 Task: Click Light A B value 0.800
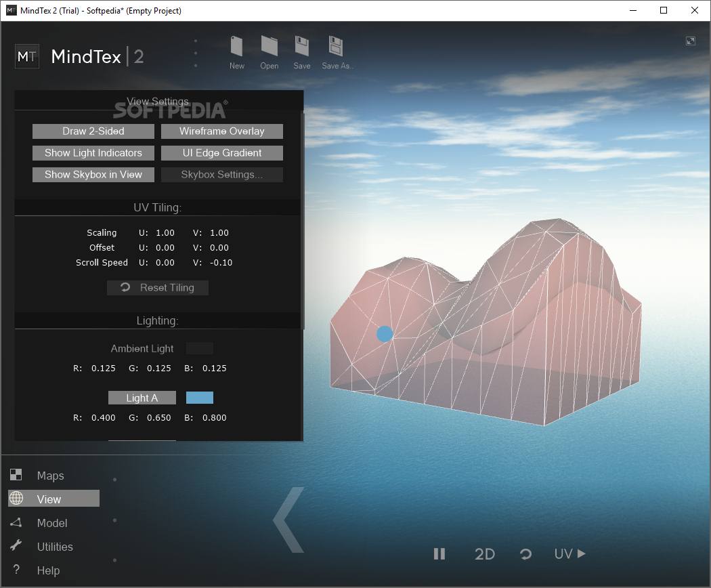click(214, 418)
